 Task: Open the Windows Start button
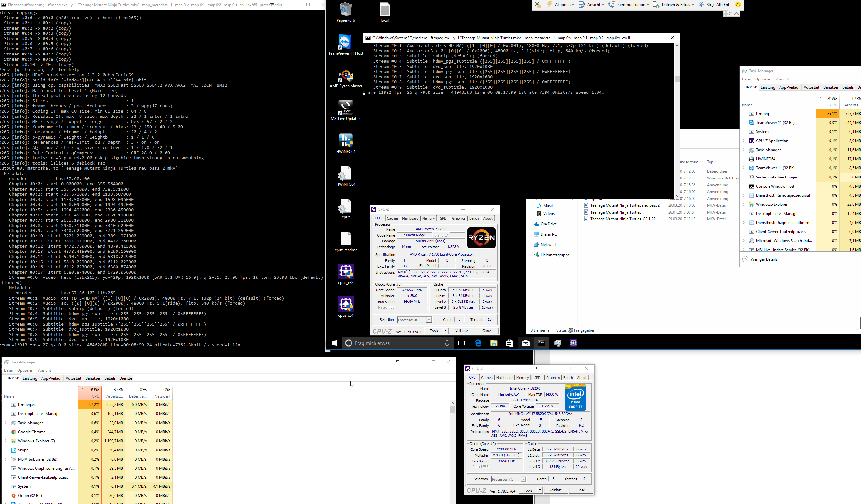[334, 343]
